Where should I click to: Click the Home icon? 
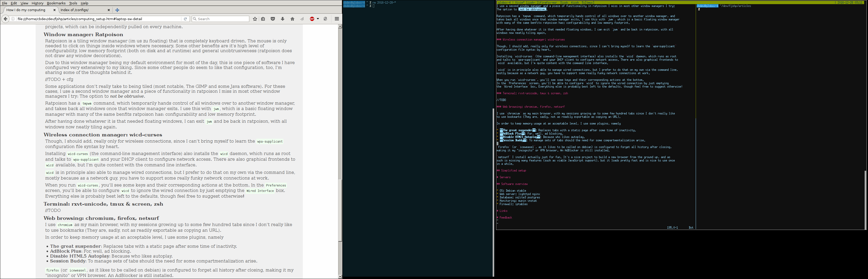292,19
